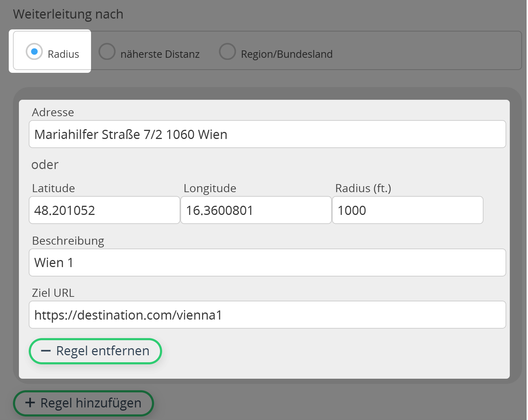Screen dimensions: 528x420
Task: Click the Beschreibung field label
Action: [68, 241]
